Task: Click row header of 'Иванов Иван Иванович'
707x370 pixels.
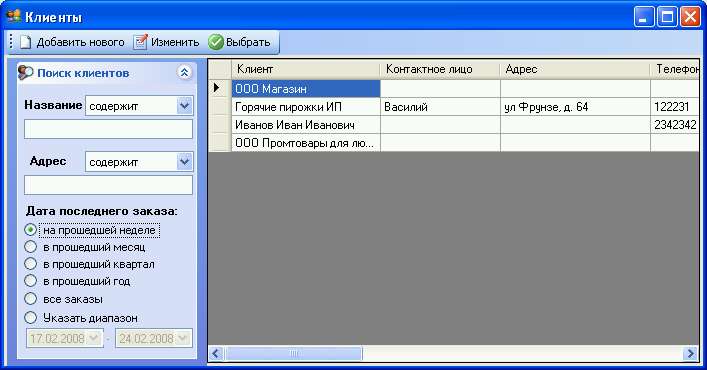Action: (x=220, y=125)
